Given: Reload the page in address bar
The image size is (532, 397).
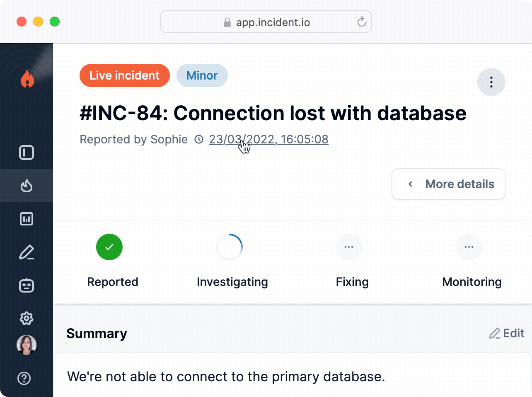Looking at the screenshot, I should coord(362,22).
